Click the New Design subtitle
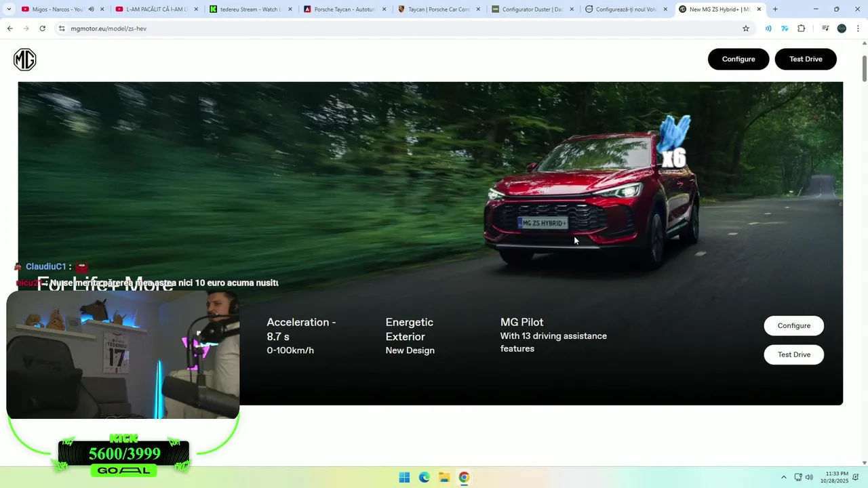 click(410, 350)
